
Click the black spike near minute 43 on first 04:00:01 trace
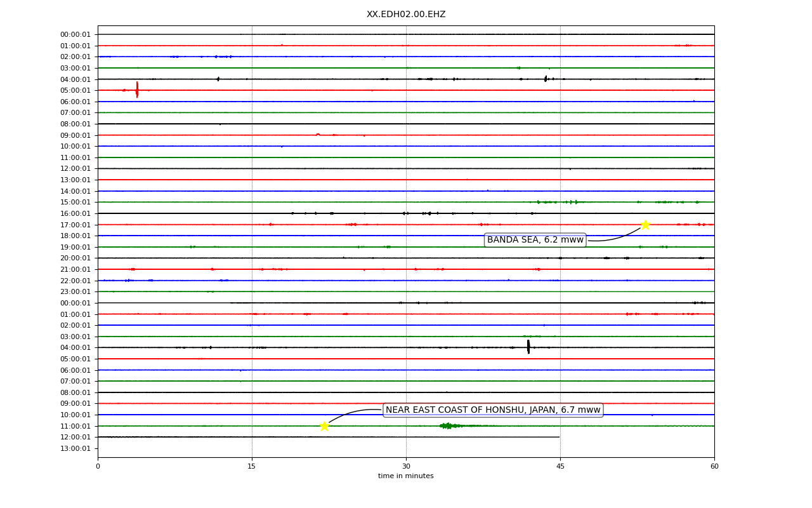click(x=546, y=79)
